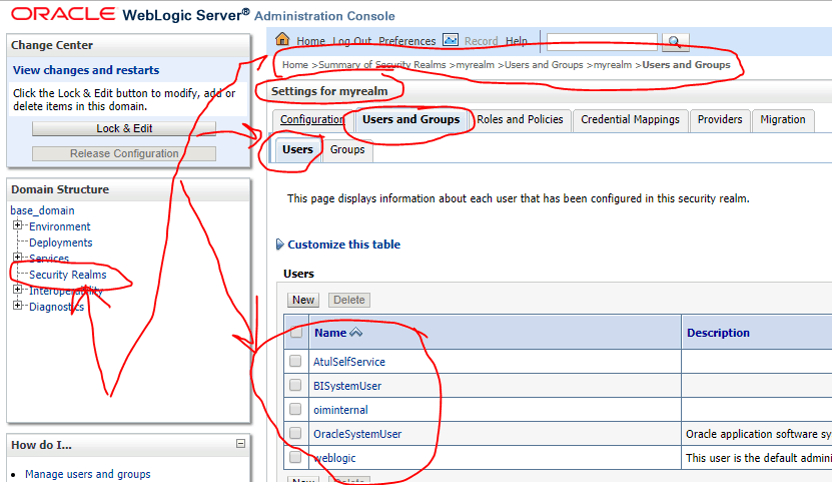
Task: Open View changes and restarts link
Action: (86, 70)
